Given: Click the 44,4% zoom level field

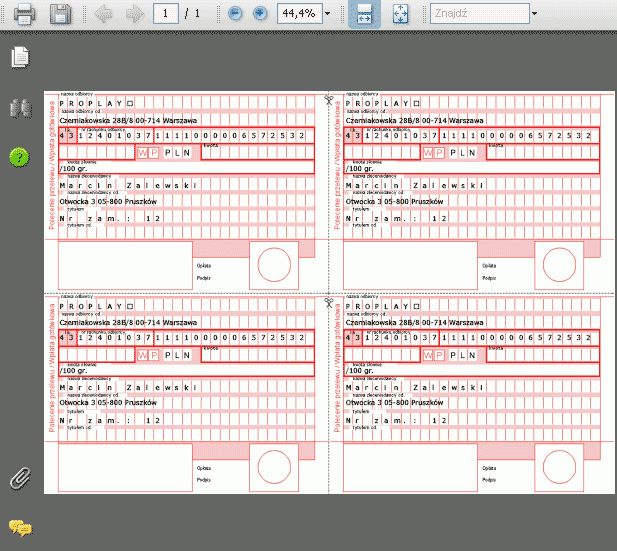Looking at the screenshot, I should pyautogui.click(x=299, y=14).
